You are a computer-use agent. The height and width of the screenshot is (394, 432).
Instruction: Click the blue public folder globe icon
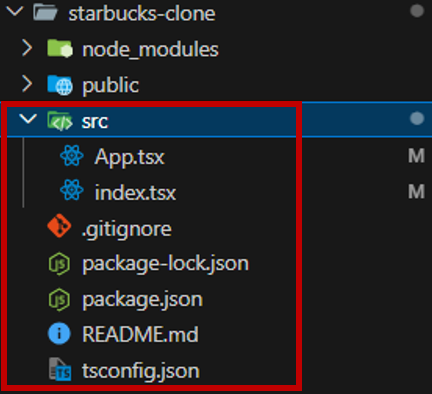(60, 85)
